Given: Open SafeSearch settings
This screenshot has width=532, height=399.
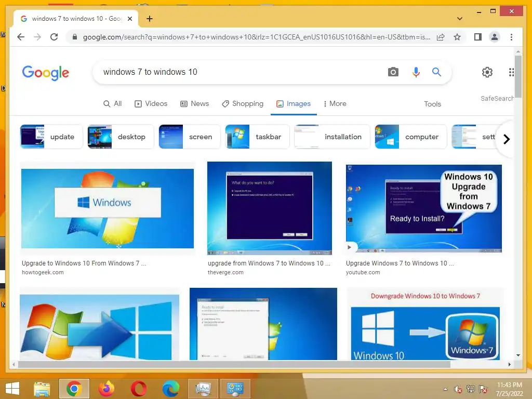Looking at the screenshot, I should pyautogui.click(x=497, y=98).
